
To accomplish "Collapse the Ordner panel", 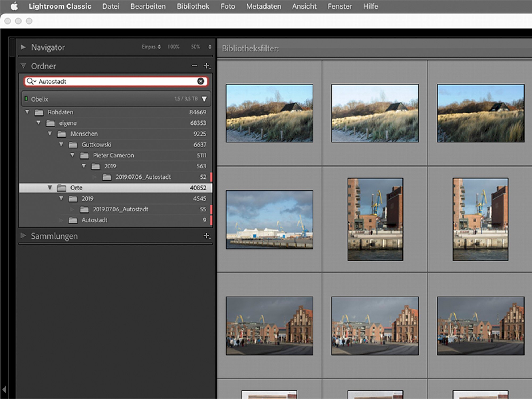I will point(23,65).
